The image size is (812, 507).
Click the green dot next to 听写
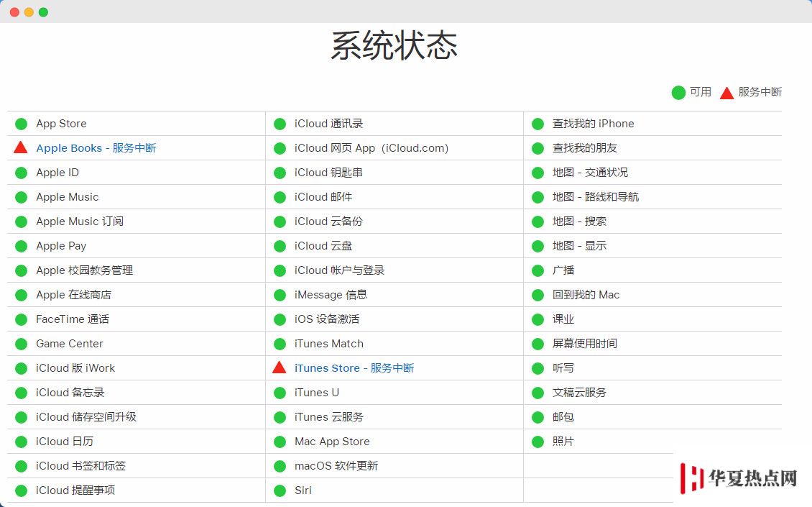538,369
